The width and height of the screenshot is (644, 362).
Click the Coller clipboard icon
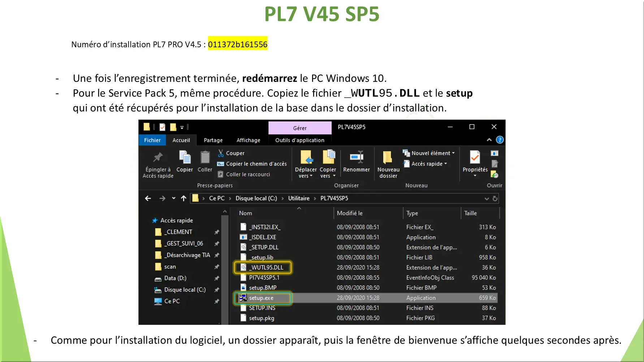[205, 158]
